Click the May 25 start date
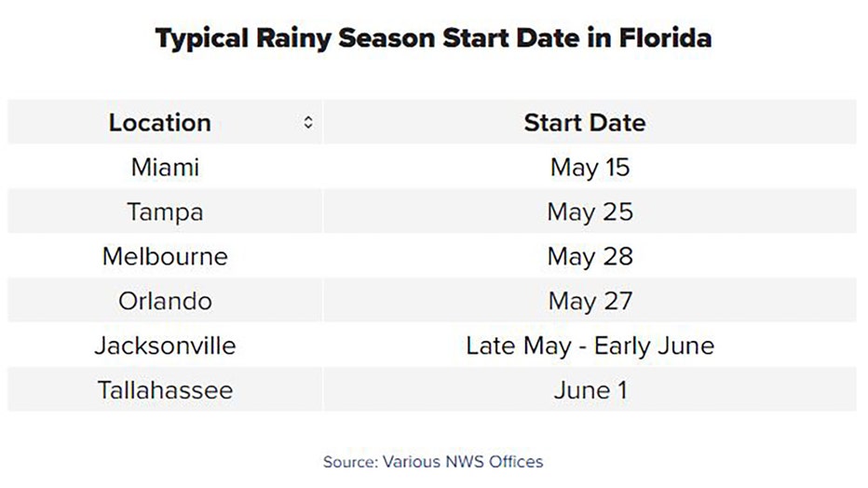This screenshot has height=488, width=868. click(590, 211)
